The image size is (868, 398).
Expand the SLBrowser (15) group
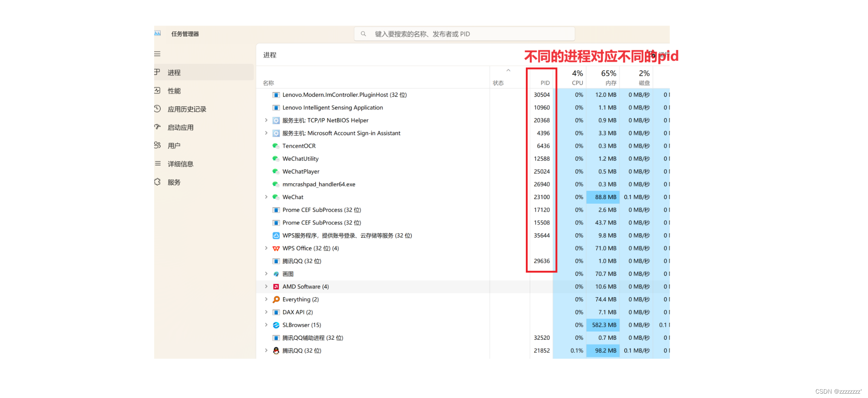(x=266, y=325)
